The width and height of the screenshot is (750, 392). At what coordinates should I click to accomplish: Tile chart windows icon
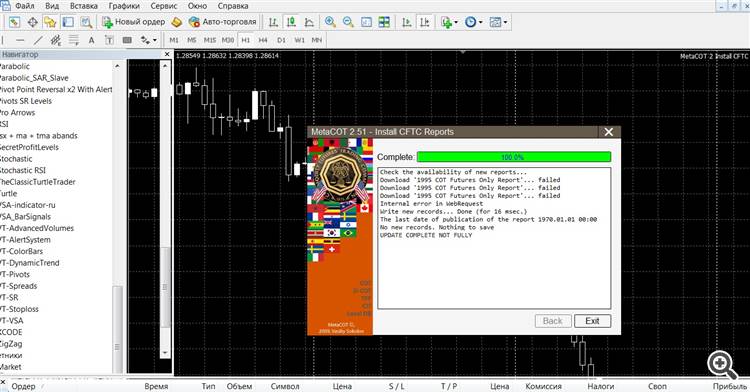point(384,22)
